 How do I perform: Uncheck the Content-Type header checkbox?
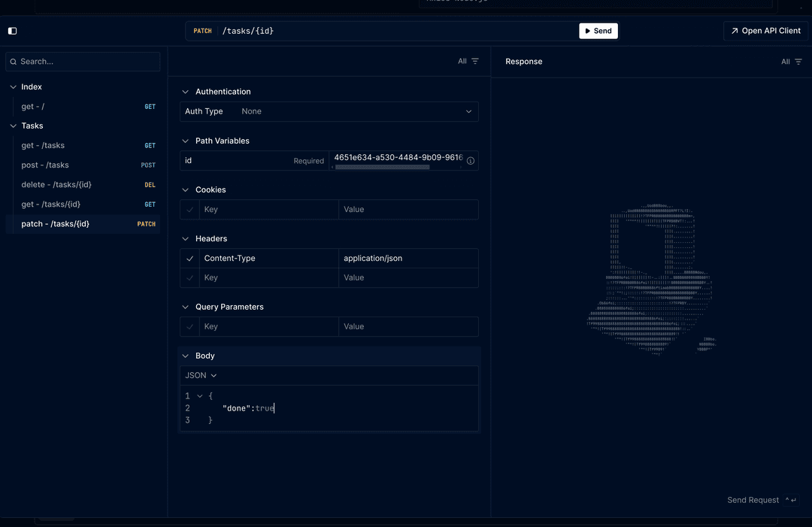pos(189,259)
